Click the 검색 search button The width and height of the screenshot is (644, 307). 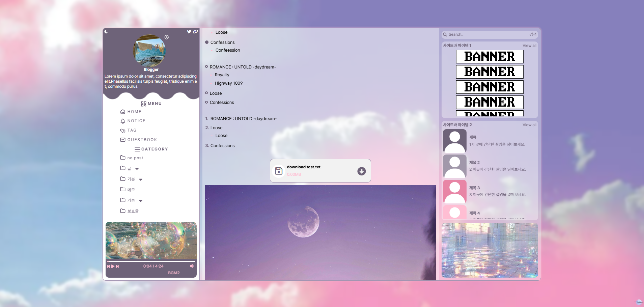coord(533,34)
